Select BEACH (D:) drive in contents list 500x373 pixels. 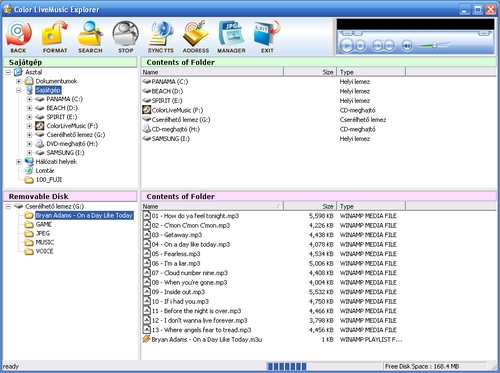(167, 91)
